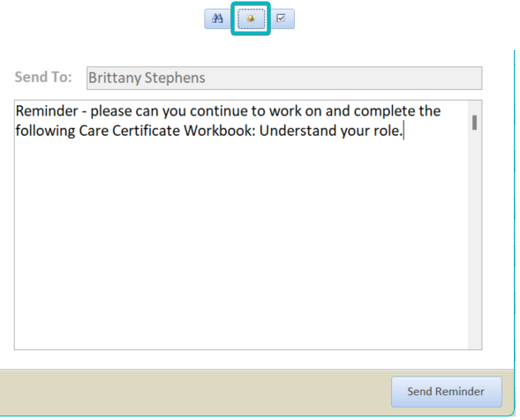Click the checkmark box toolbar icon
520x420 pixels.
[282, 19]
